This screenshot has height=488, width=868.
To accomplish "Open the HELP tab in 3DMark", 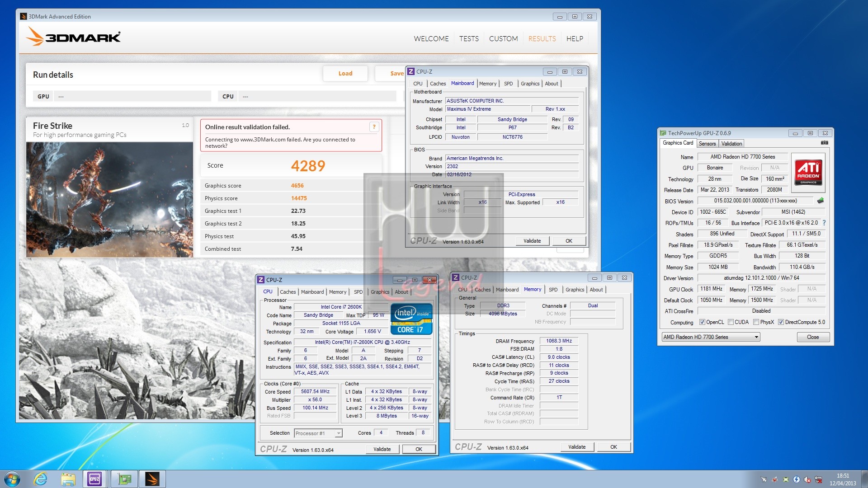I will point(575,39).
